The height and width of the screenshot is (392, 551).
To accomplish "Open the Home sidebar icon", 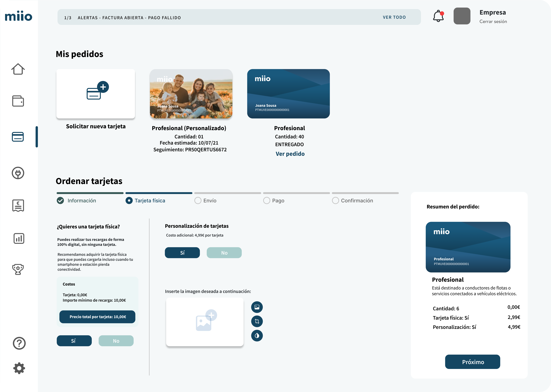I will 18,69.
